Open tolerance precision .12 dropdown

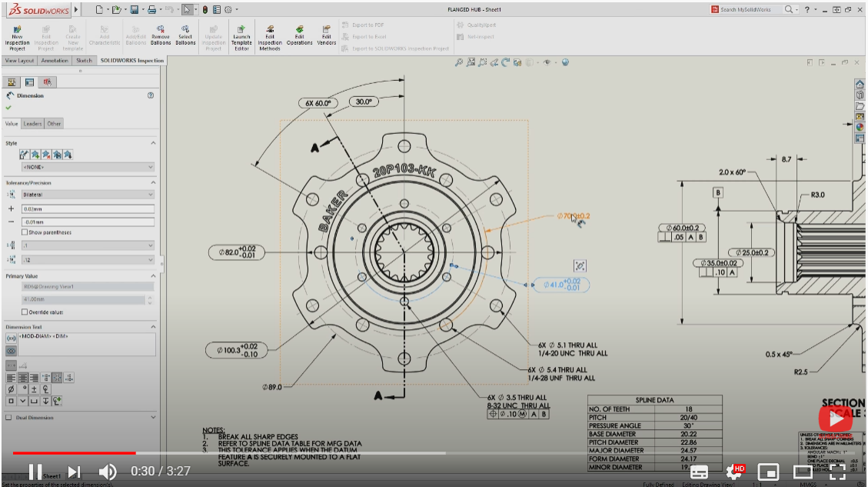(x=88, y=260)
